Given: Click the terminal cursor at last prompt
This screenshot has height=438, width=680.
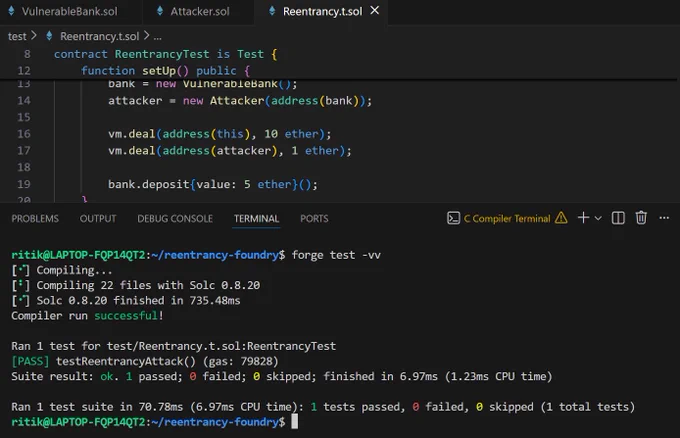Looking at the screenshot, I should pos(294,422).
